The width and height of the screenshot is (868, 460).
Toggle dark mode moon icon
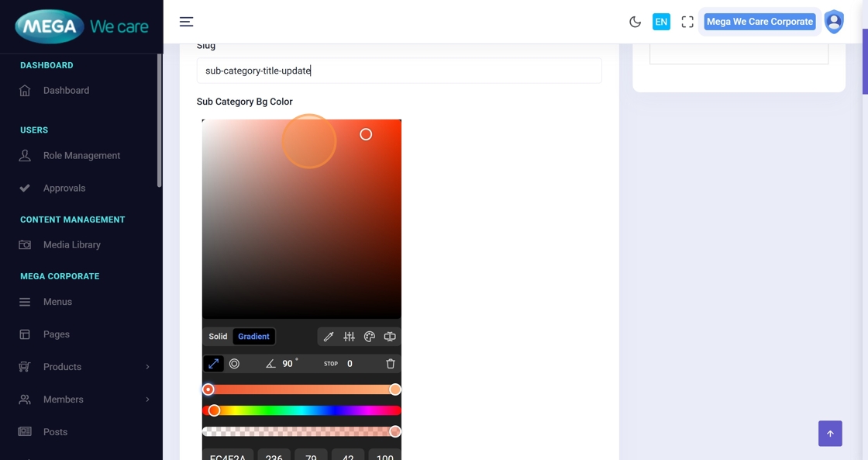[x=635, y=22]
